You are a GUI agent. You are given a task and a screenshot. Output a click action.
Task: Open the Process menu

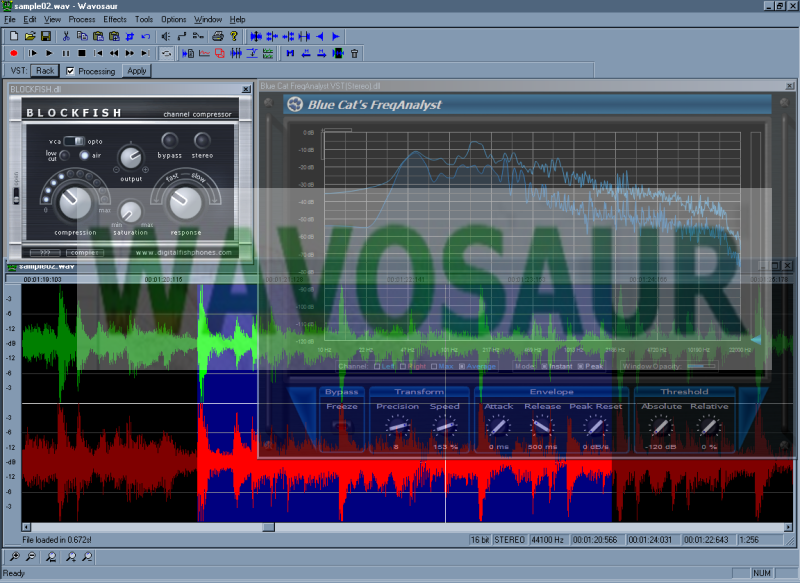pos(82,19)
